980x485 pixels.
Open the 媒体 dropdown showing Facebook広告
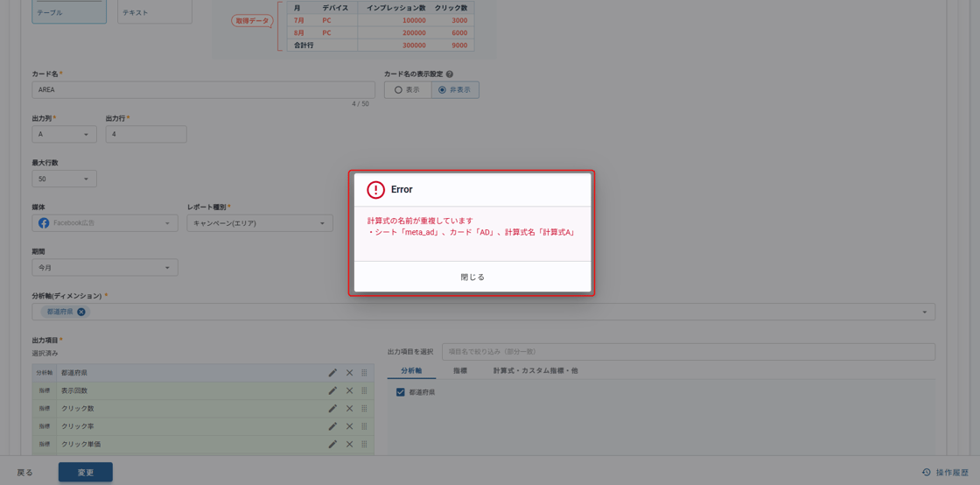point(105,223)
